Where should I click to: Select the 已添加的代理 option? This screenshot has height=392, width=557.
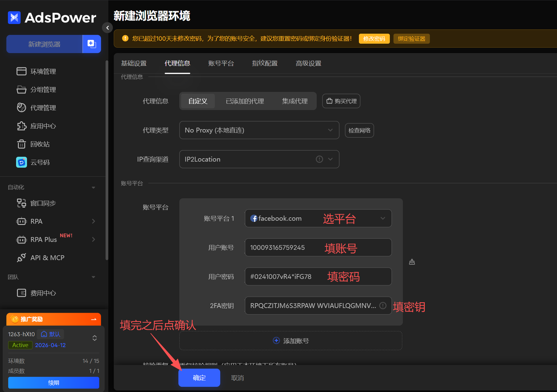coord(245,101)
